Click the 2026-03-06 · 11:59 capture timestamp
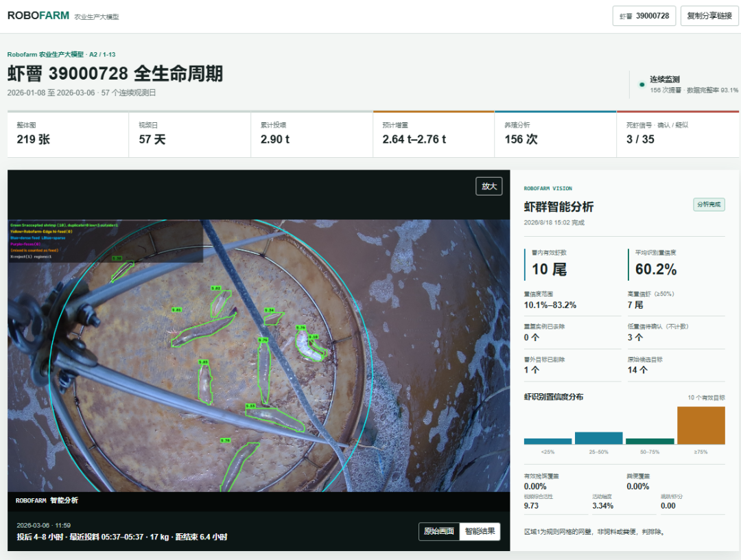 click(x=43, y=525)
